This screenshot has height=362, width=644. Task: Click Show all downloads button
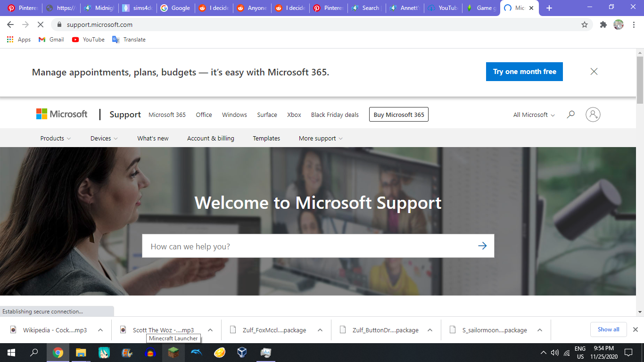tap(609, 329)
